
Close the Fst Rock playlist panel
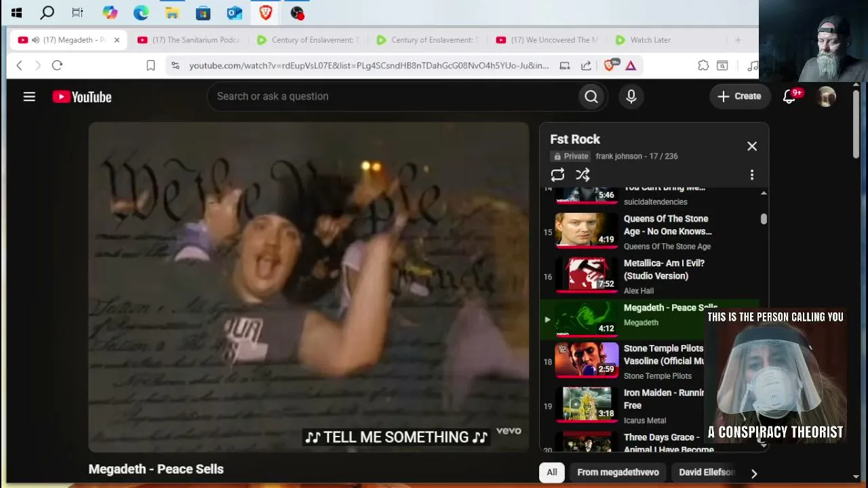[x=752, y=146]
